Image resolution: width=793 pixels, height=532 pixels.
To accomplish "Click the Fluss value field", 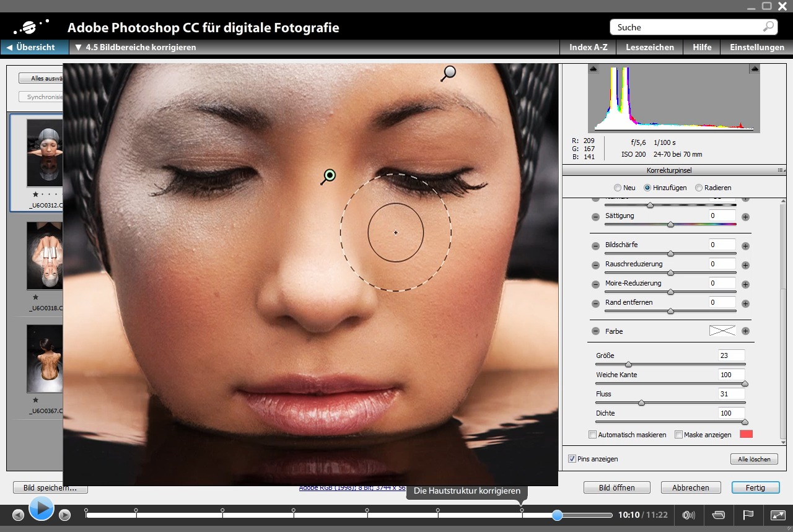I will click(731, 394).
